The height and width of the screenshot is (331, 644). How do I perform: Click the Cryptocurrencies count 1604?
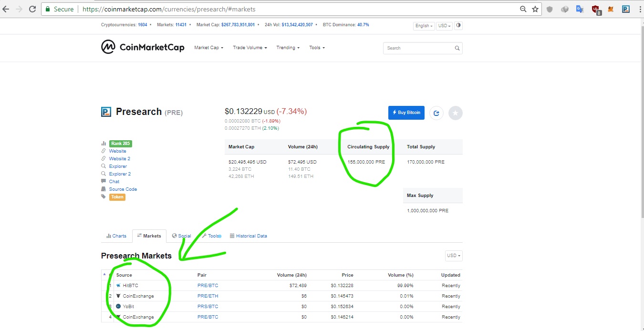click(x=142, y=25)
